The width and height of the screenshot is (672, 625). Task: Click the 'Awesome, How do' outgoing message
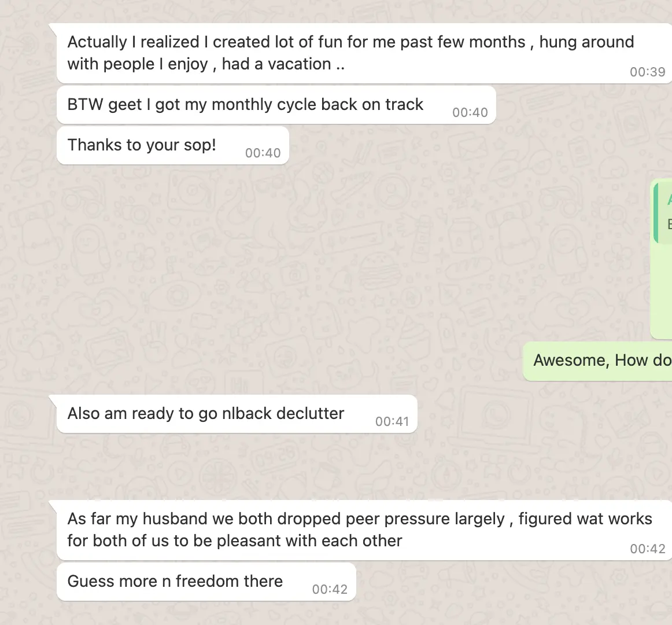click(x=597, y=361)
